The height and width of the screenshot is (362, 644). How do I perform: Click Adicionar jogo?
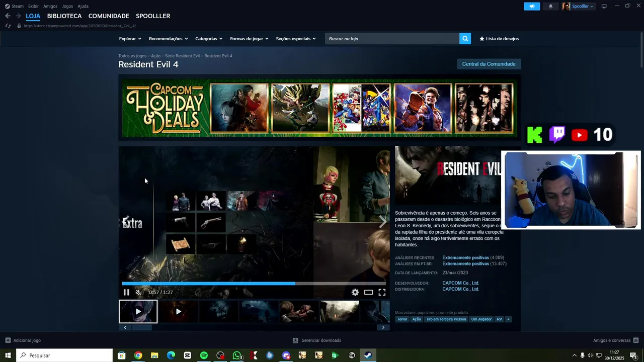(23, 340)
